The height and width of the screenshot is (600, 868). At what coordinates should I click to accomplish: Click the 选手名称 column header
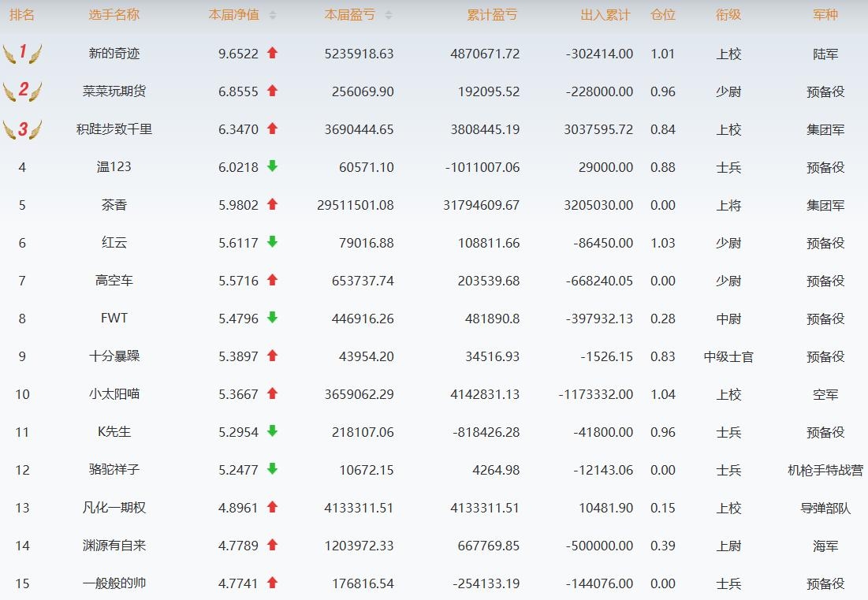(x=114, y=15)
